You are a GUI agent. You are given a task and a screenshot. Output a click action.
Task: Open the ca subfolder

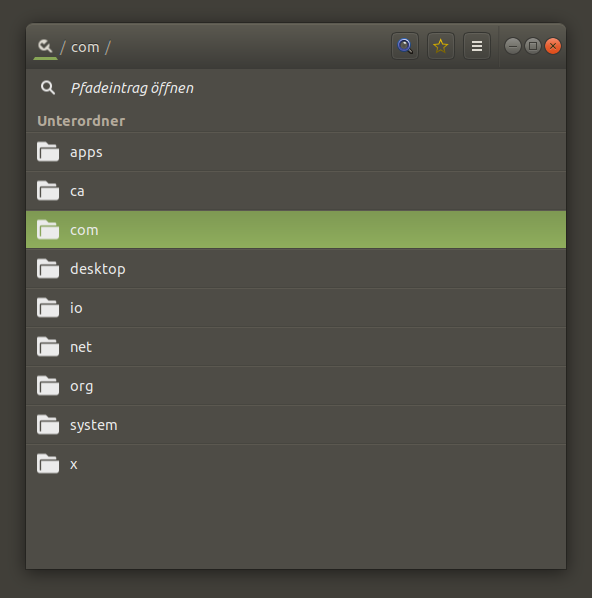coord(296,191)
